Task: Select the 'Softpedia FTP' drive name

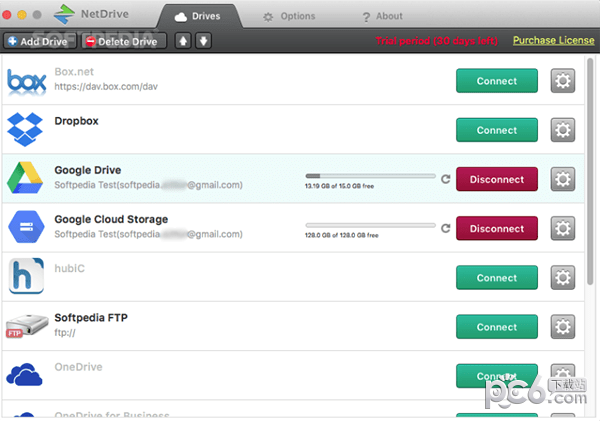Action: [91, 318]
